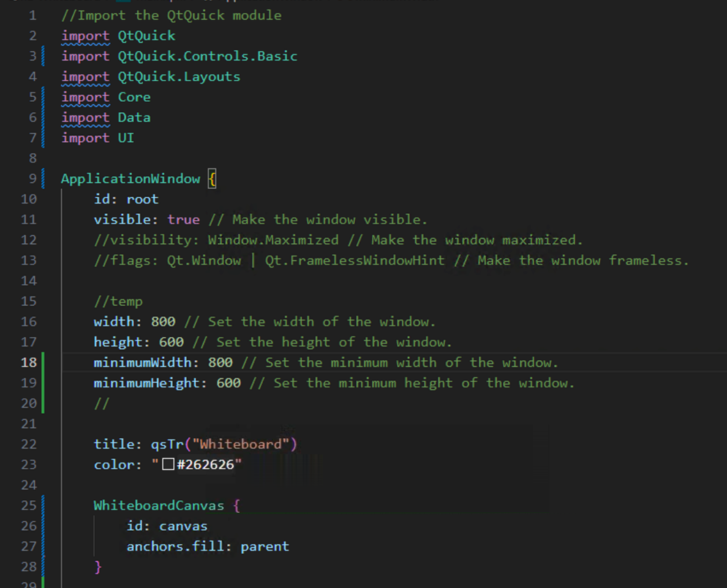Click the //temp comment line

point(118,301)
